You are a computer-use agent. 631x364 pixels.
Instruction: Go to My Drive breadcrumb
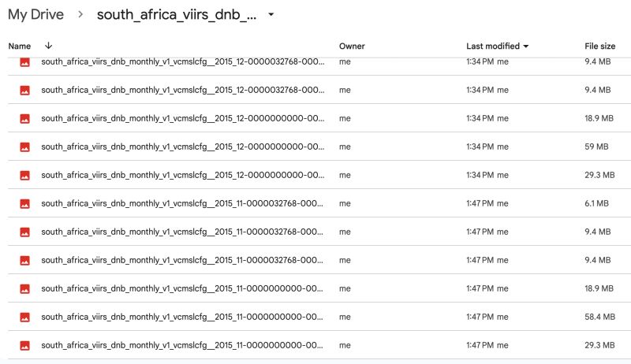[35, 14]
